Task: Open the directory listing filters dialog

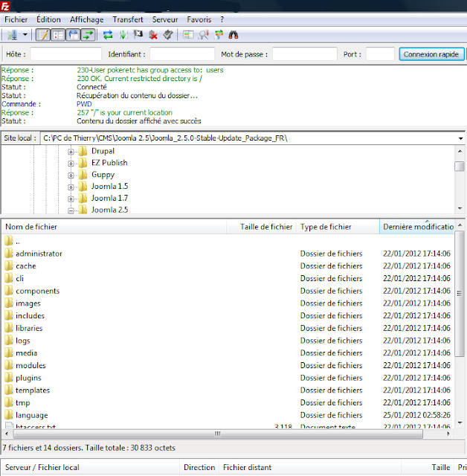Action: coord(188,35)
